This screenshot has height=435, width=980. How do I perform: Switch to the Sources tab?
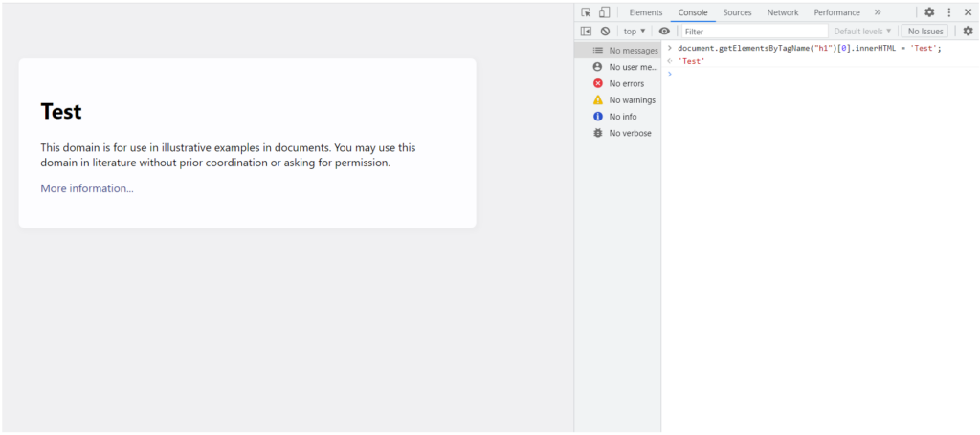[738, 12]
